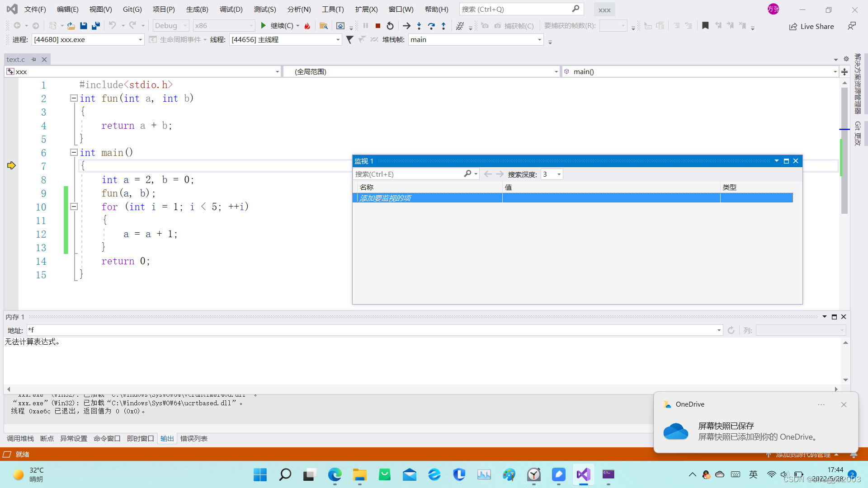The width and height of the screenshot is (868, 488).
Task: Click the Hot Reload flame icon
Action: pyautogui.click(x=307, y=26)
